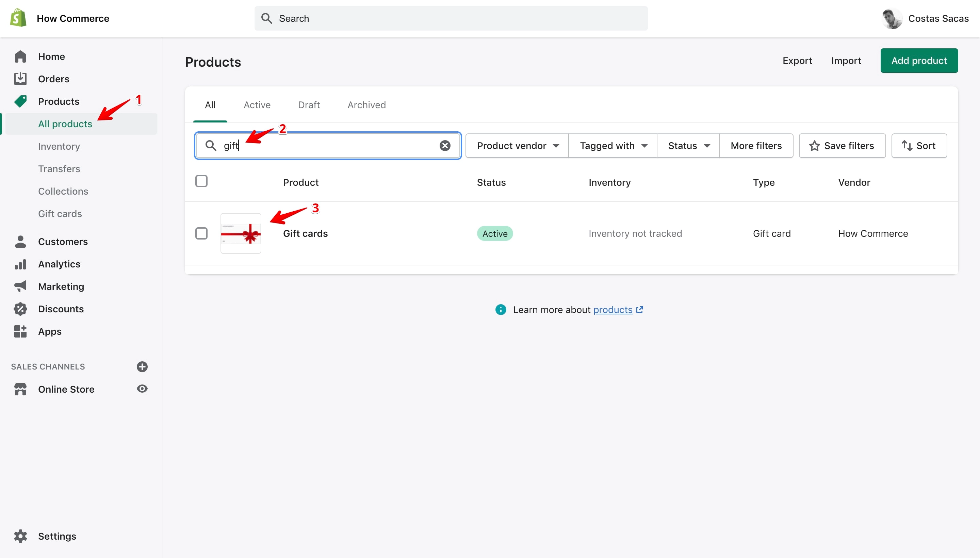
Task: Open the Status filter dropdown
Action: (x=688, y=146)
